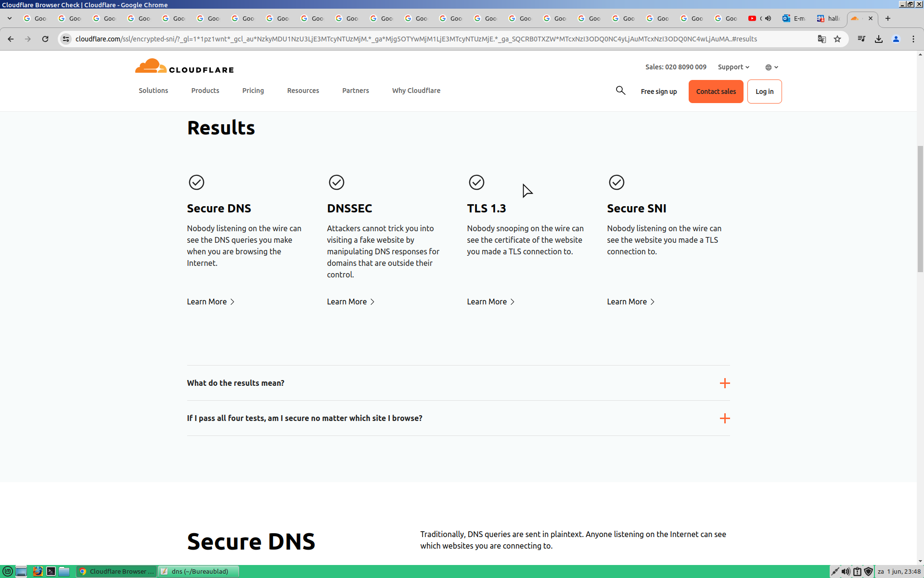Open the Why Cloudflare menu
Screen dimensions: 924x578
pos(416,91)
